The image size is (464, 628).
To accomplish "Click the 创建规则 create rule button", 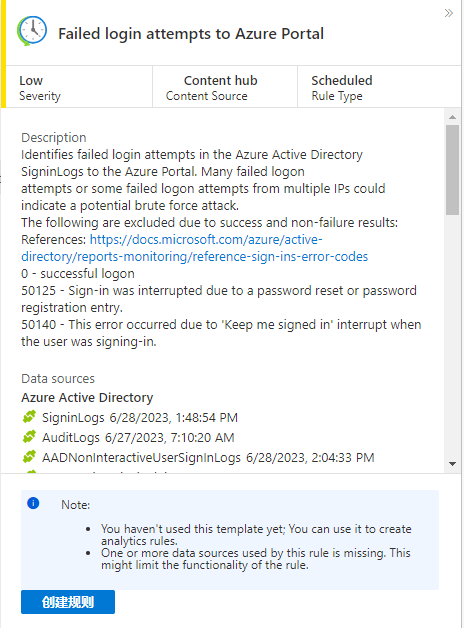I will [x=68, y=602].
